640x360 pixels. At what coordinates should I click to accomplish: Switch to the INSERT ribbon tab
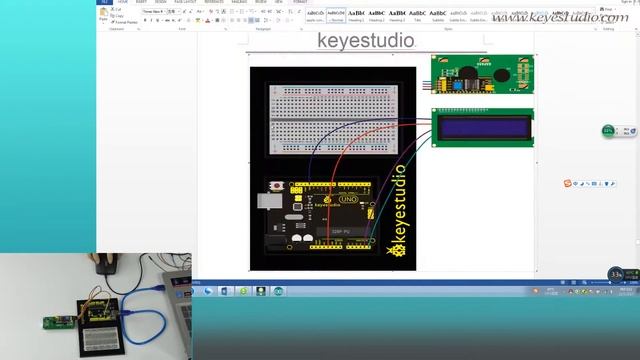pyautogui.click(x=141, y=2)
